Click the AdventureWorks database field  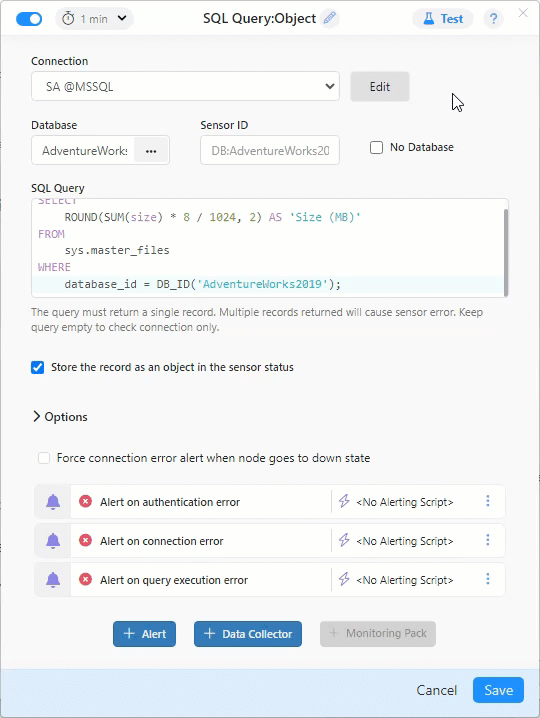pyautogui.click(x=83, y=150)
